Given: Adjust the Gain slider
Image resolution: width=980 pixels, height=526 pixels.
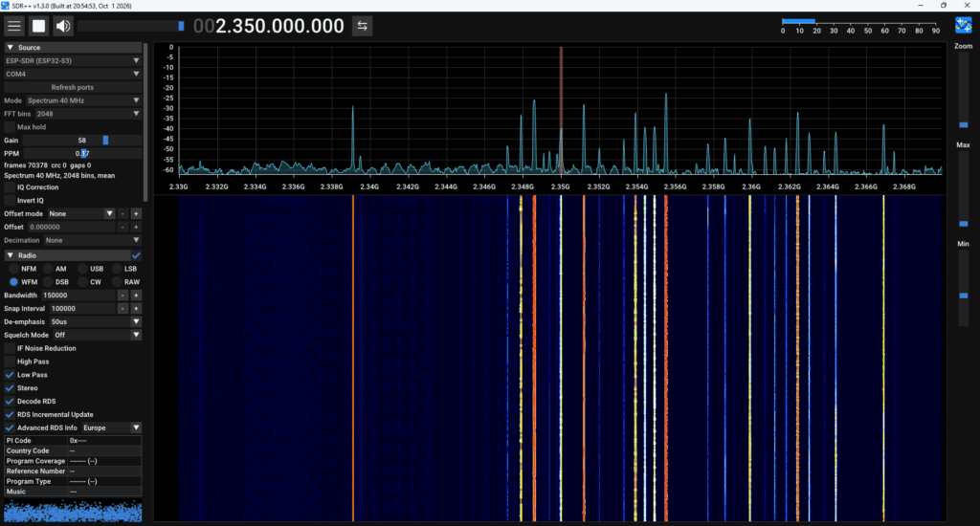Looking at the screenshot, I should click(82, 140).
